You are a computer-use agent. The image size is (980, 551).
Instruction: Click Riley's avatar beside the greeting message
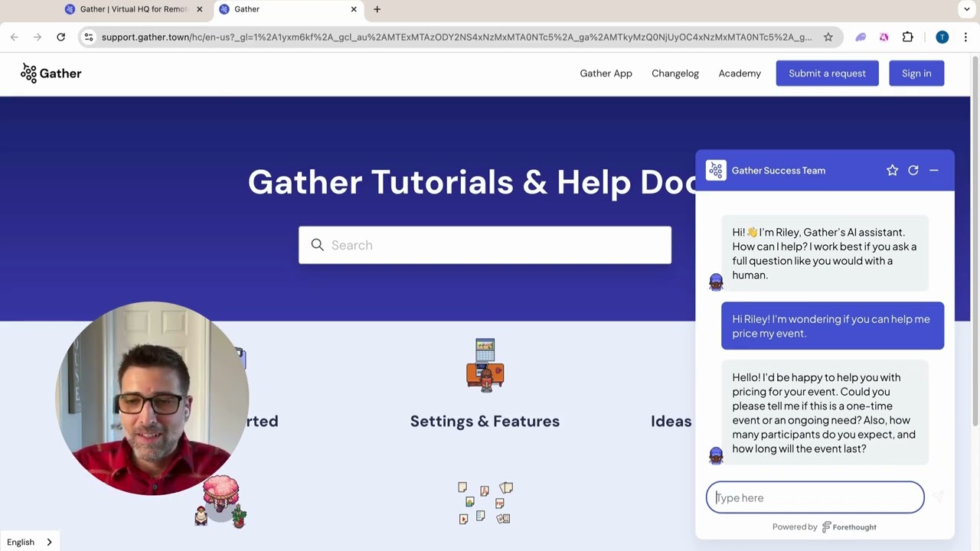tap(716, 282)
